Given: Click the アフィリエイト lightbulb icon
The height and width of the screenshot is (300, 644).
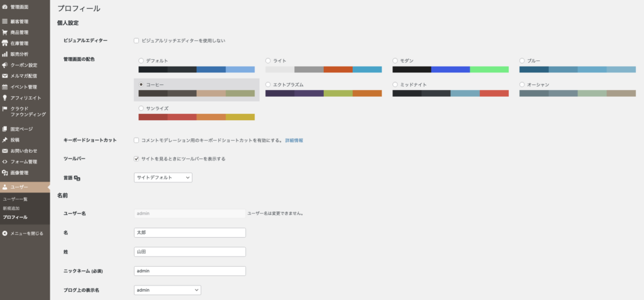Looking at the screenshot, I should pyautogui.click(x=5, y=97).
